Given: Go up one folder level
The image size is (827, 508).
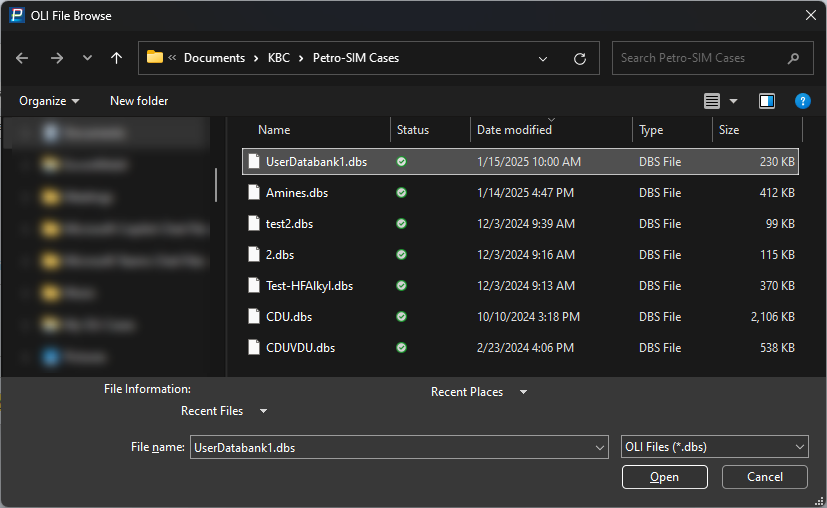Looking at the screenshot, I should (x=116, y=58).
